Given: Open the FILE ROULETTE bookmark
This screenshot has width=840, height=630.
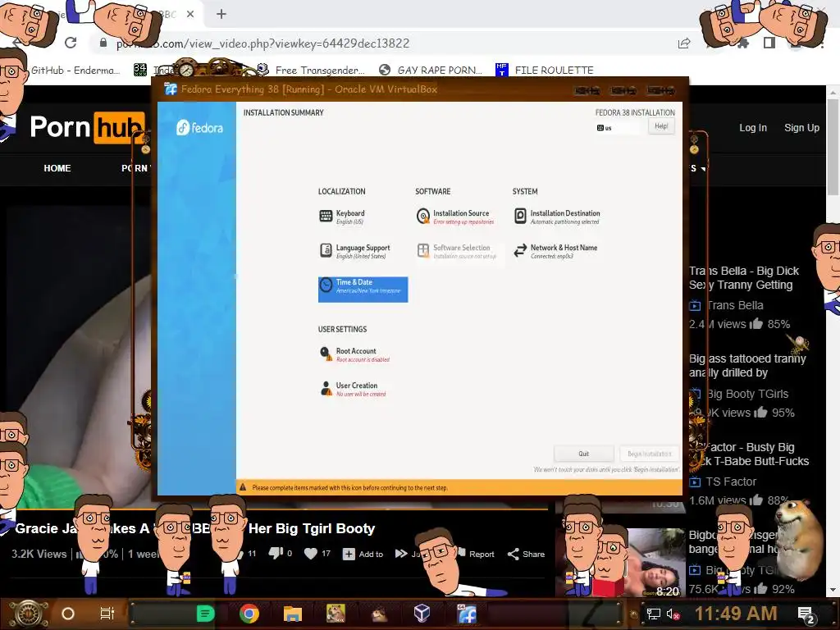Looking at the screenshot, I should tap(545, 71).
